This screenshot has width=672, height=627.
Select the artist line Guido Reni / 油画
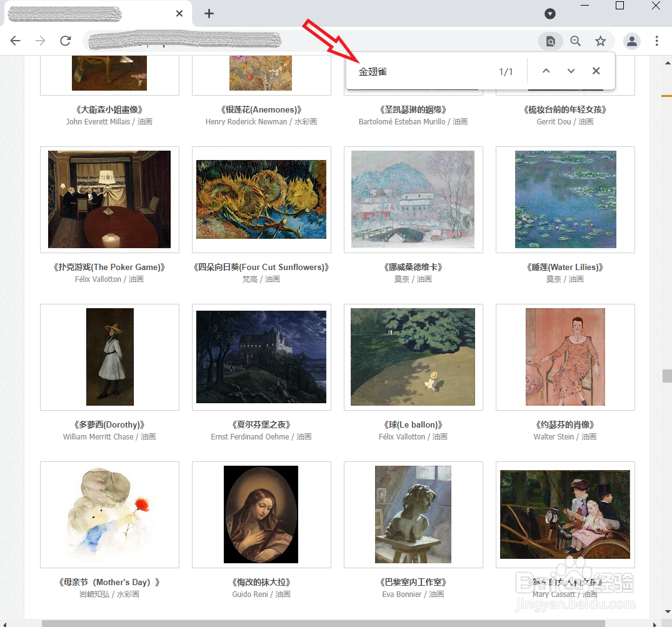pyautogui.click(x=261, y=594)
